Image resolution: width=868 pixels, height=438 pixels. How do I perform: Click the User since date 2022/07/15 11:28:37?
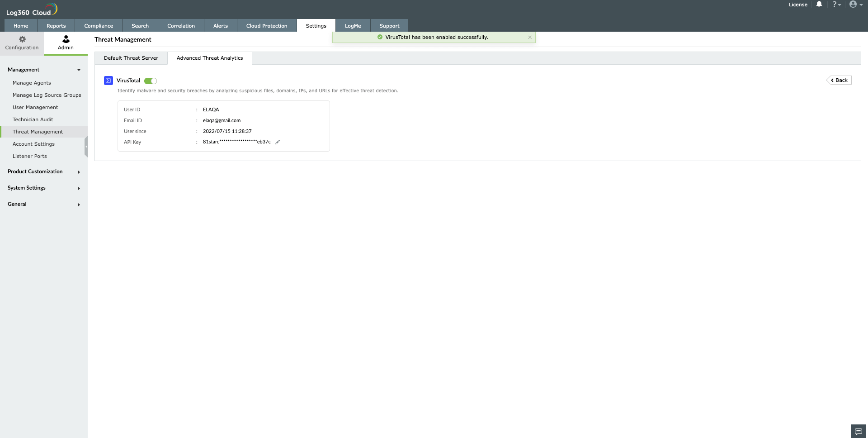point(227,131)
